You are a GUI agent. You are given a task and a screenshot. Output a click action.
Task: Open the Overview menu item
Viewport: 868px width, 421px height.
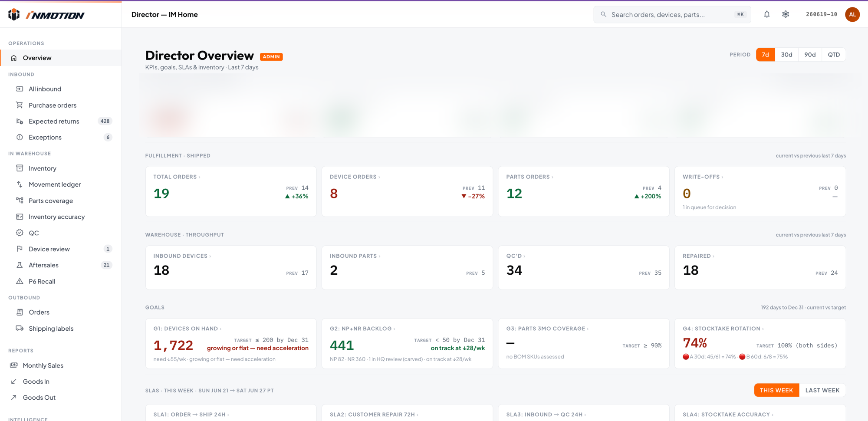[61, 58]
